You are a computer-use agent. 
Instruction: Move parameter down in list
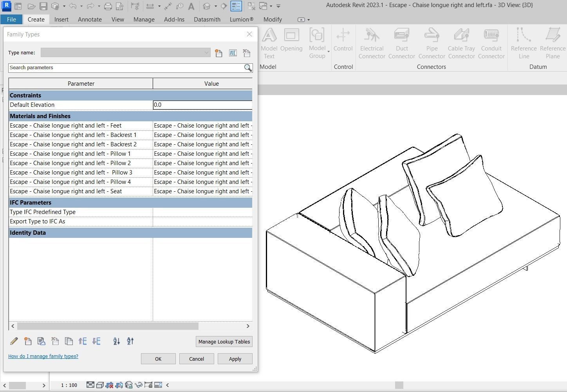click(96, 341)
